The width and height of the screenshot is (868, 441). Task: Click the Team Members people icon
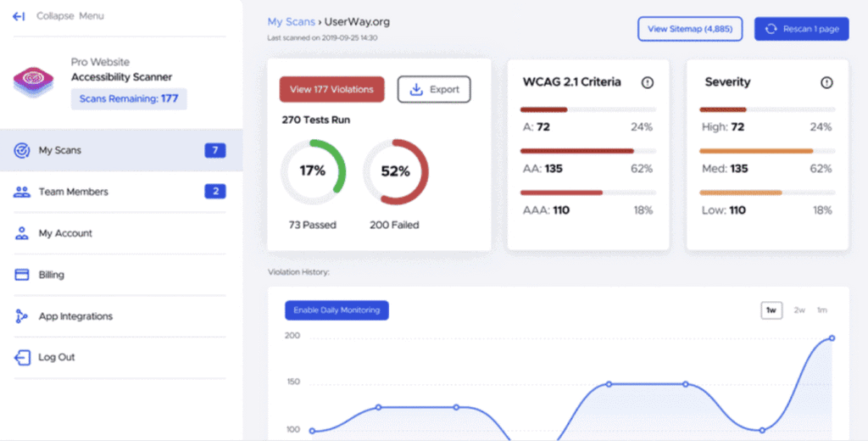[22, 192]
